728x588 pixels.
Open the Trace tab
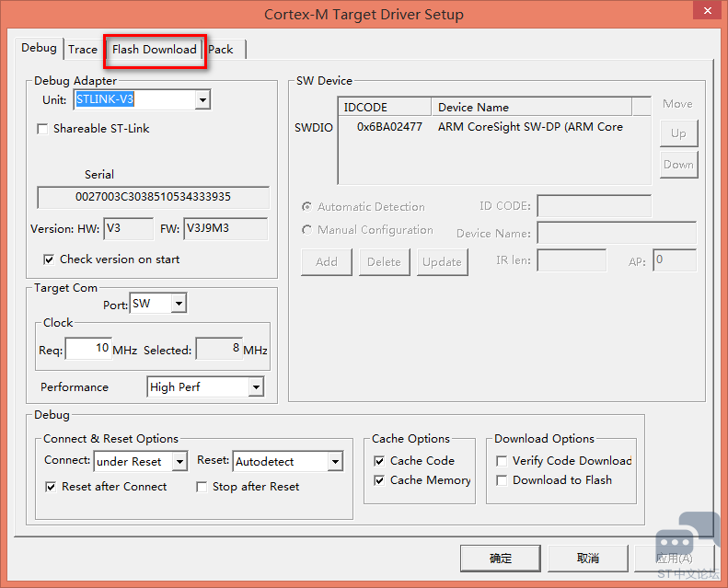coord(83,50)
